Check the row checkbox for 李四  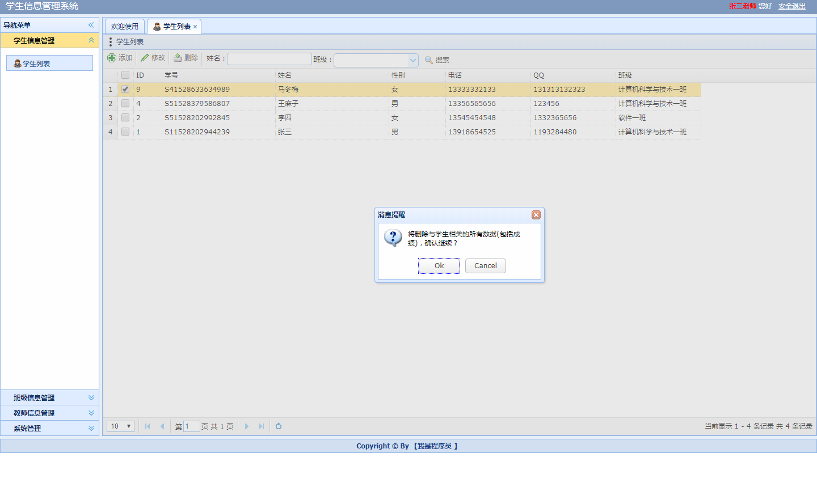[x=125, y=117]
